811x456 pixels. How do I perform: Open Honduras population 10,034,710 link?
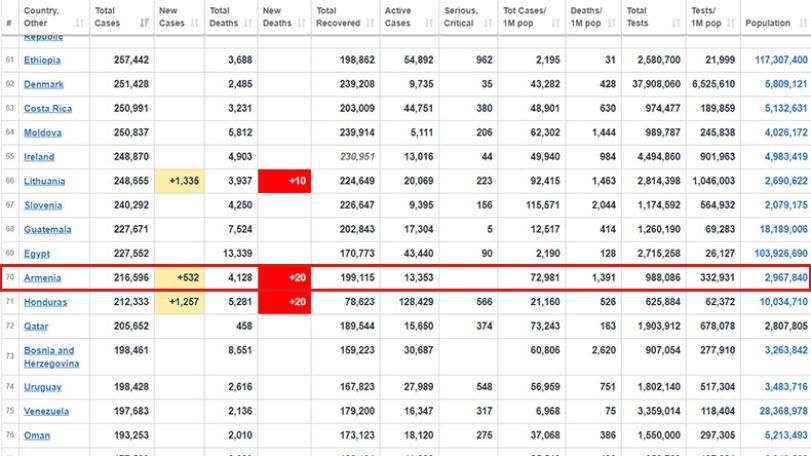[783, 302]
